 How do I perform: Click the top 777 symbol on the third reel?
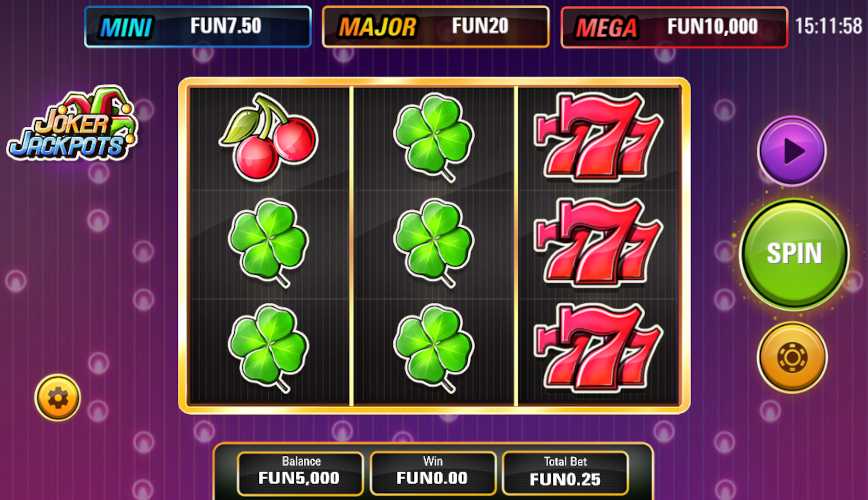(x=598, y=137)
